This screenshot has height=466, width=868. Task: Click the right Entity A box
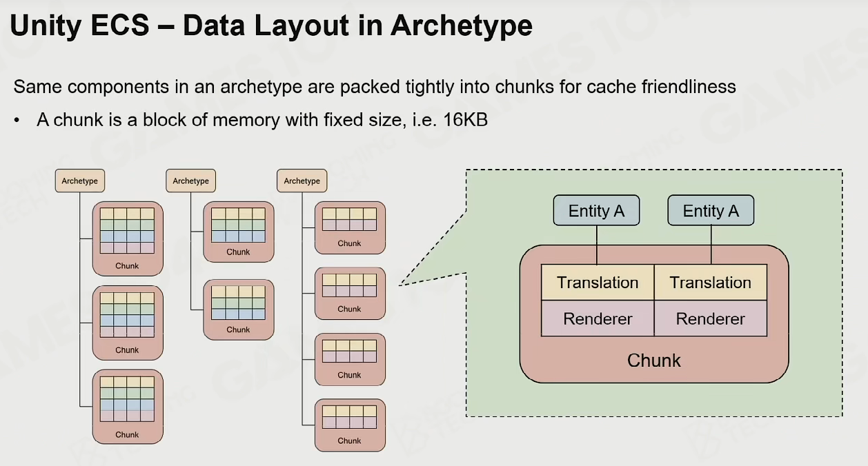(711, 211)
